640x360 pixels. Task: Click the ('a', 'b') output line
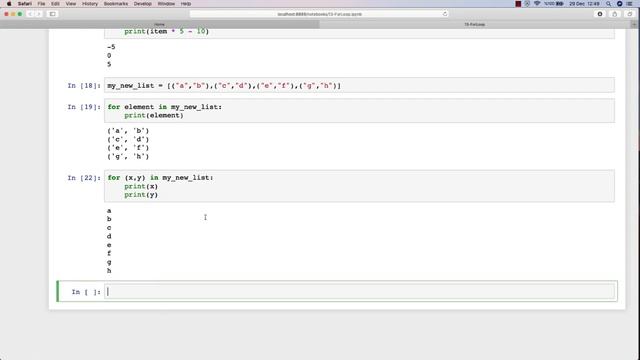128,131
